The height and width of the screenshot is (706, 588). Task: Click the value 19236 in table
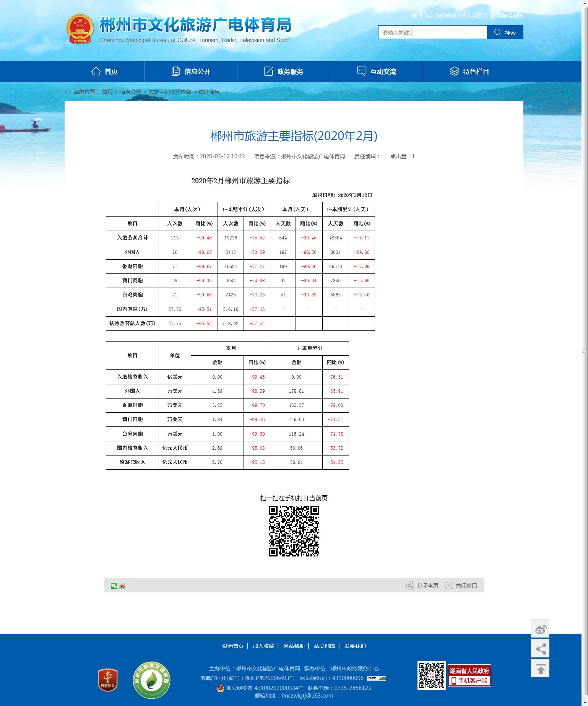pos(231,238)
